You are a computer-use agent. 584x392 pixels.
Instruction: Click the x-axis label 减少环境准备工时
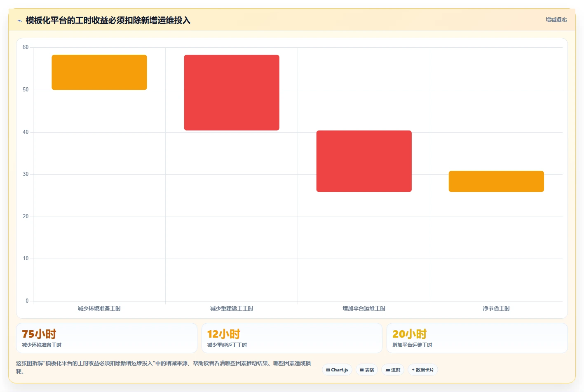99,308
